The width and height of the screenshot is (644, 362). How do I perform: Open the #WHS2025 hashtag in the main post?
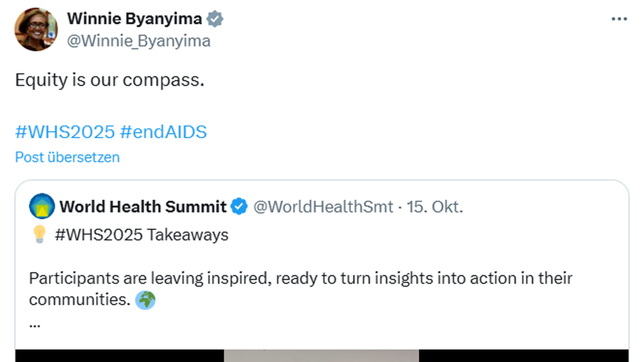pos(65,132)
